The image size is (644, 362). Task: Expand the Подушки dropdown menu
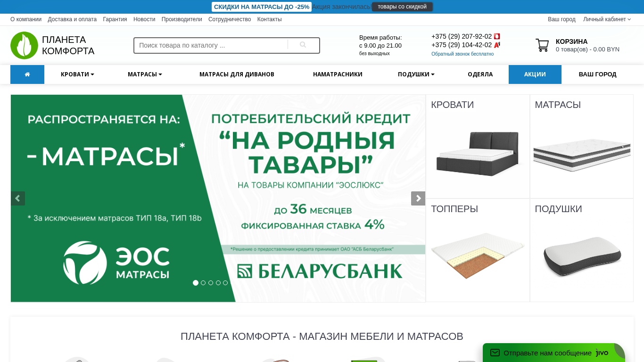point(416,74)
